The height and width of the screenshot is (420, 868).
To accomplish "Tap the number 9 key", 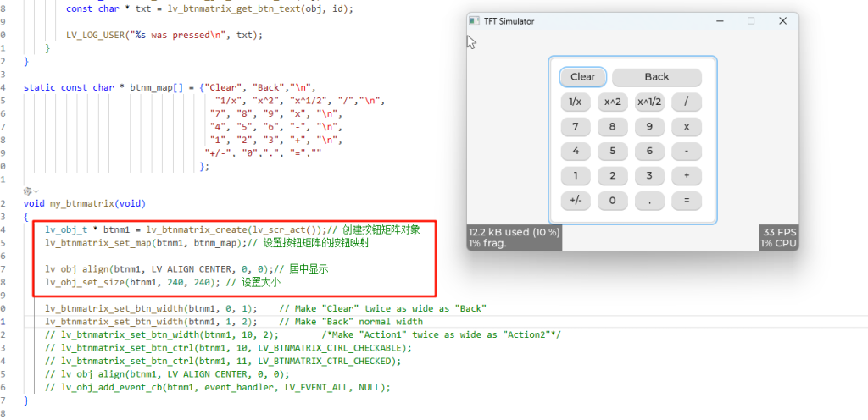I will tap(649, 126).
